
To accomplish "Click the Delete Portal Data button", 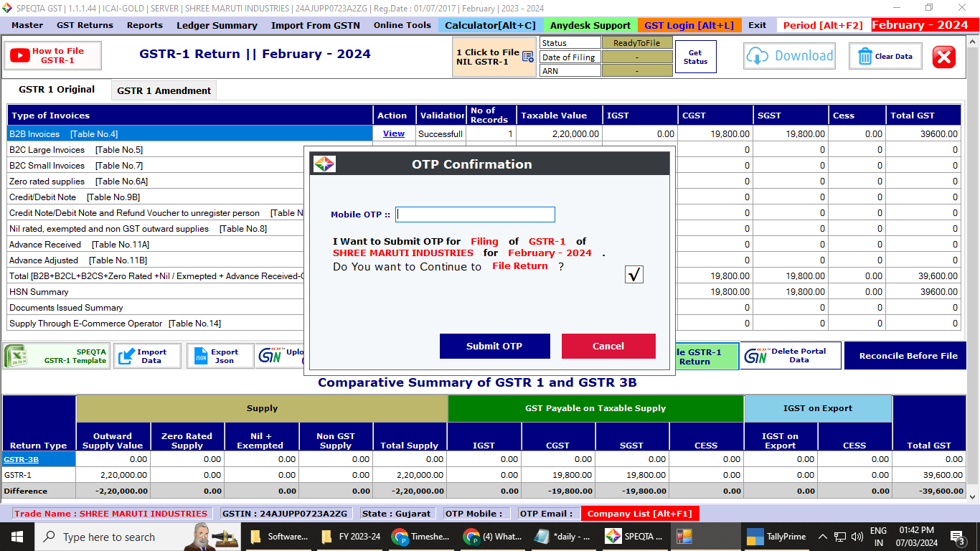I will [x=790, y=356].
